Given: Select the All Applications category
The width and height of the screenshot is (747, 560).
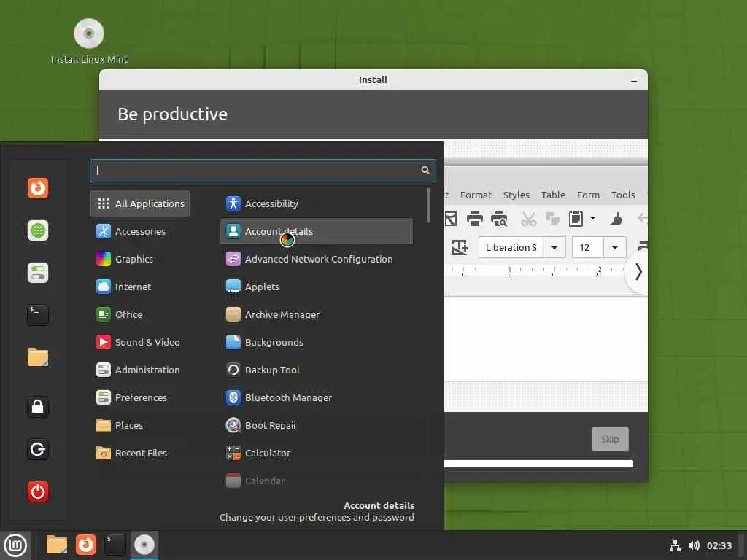Looking at the screenshot, I should pyautogui.click(x=140, y=203).
